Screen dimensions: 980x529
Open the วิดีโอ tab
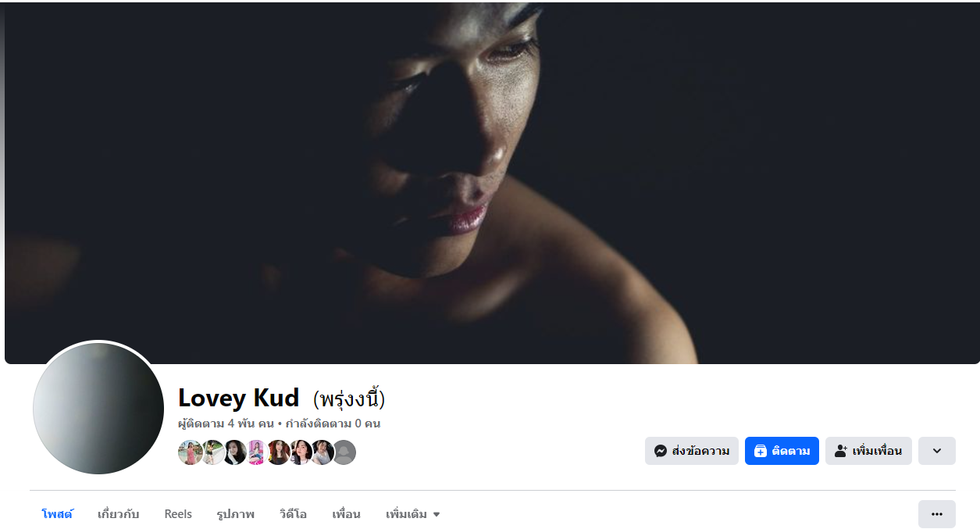pos(293,514)
